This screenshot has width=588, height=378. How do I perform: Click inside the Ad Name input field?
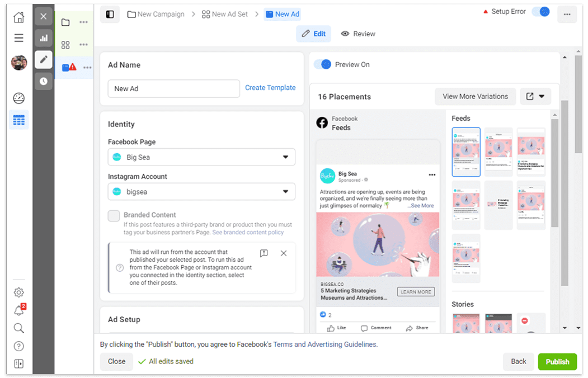173,88
